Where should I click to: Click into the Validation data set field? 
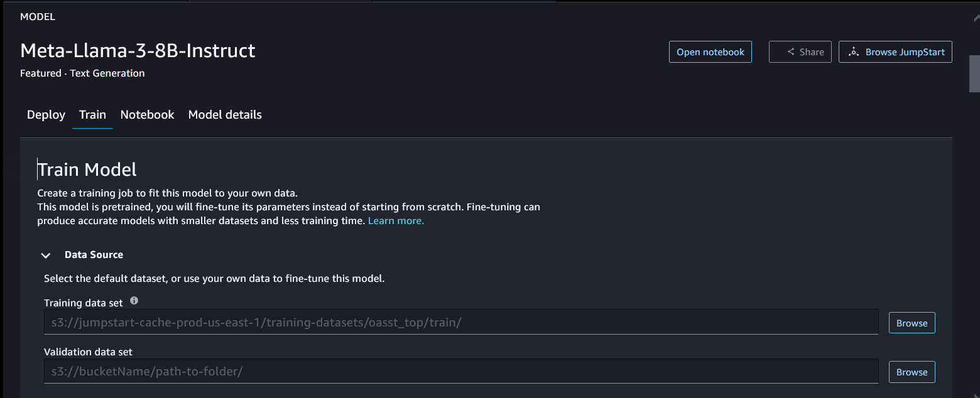[x=460, y=372]
